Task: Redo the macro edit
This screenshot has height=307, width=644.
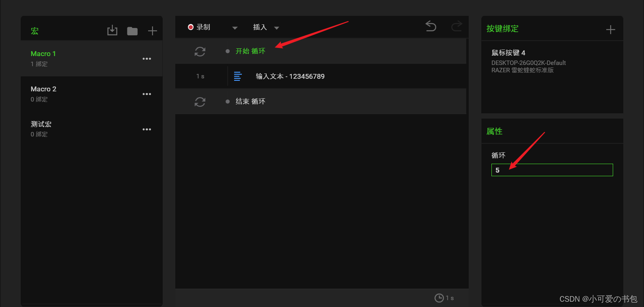Action: 457,26
